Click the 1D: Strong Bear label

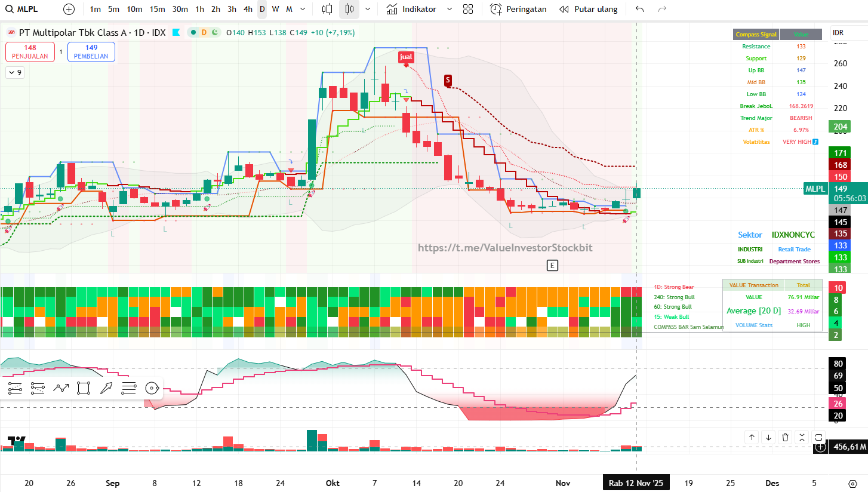click(674, 287)
